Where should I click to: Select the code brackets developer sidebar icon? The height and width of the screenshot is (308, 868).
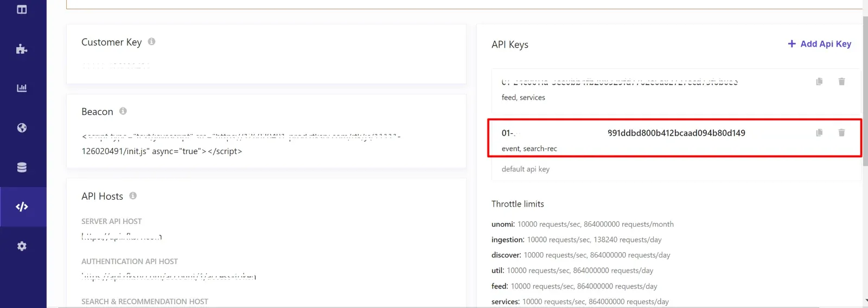tap(22, 207)
